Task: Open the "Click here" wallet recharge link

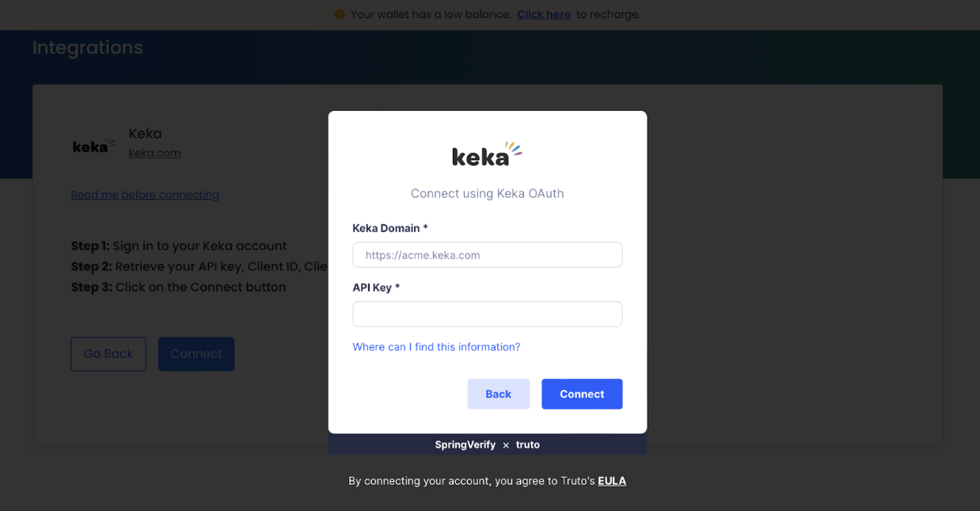Action: (544, 14)
